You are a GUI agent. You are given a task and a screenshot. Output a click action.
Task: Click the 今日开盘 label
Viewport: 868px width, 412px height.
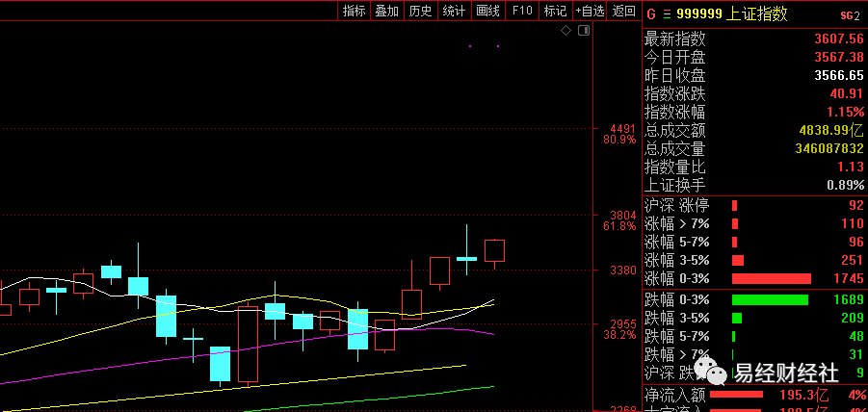(x=675, y=57)
